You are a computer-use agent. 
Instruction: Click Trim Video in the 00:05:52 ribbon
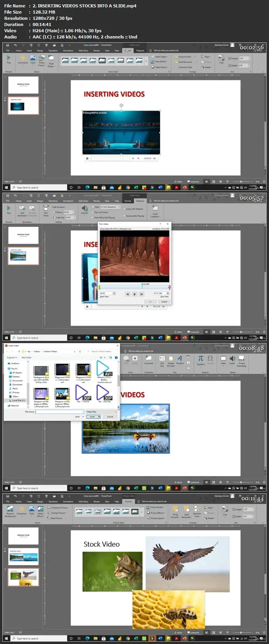click(46, 210)
